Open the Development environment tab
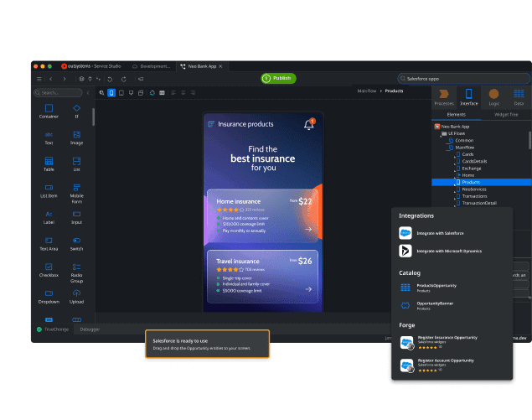This screenshot has height=420, width=532. (x=152, y=66)
